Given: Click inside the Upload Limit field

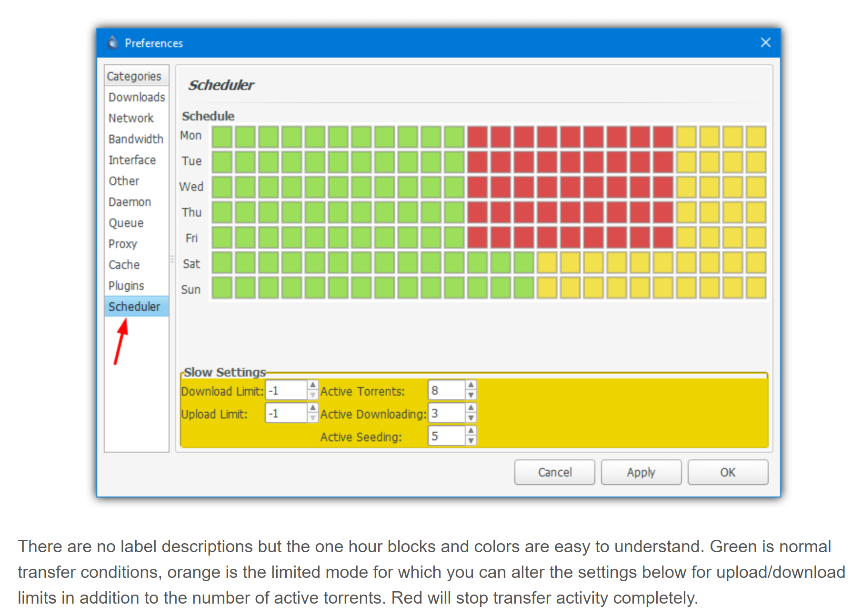Looking at the screenshot, I should (x=286, y=412).
